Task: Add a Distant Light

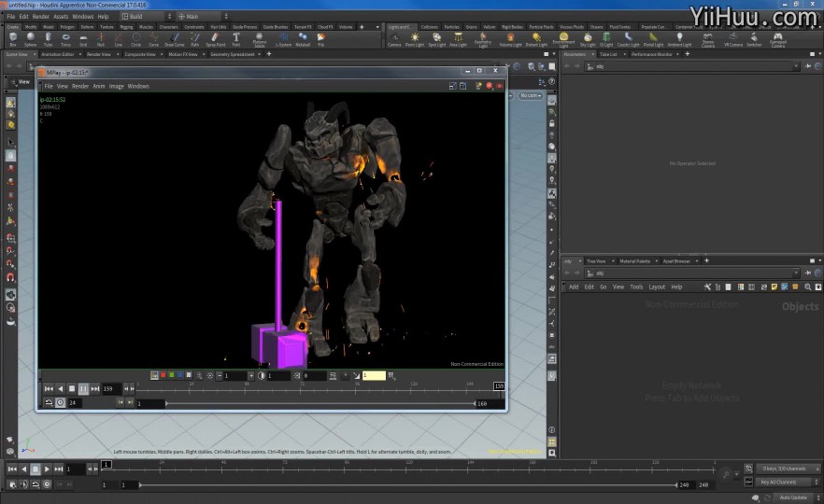Action: tap(536, 39)
